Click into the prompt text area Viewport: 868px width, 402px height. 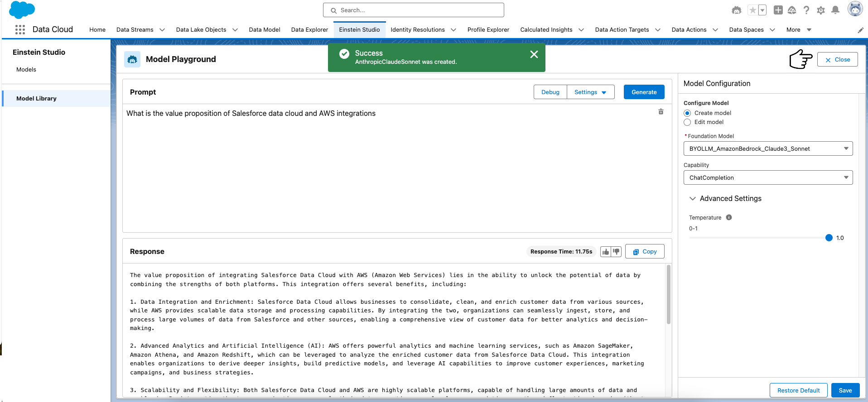click(x=397, y=168)
